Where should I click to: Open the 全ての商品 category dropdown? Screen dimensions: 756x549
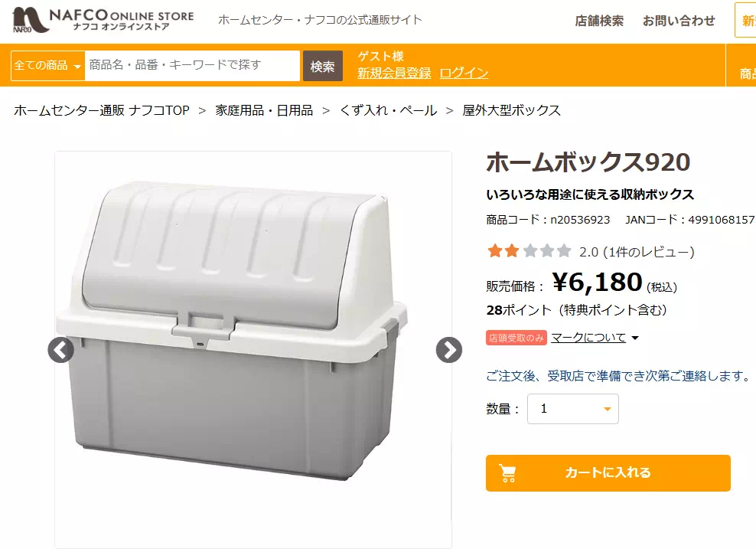(47, 66)
